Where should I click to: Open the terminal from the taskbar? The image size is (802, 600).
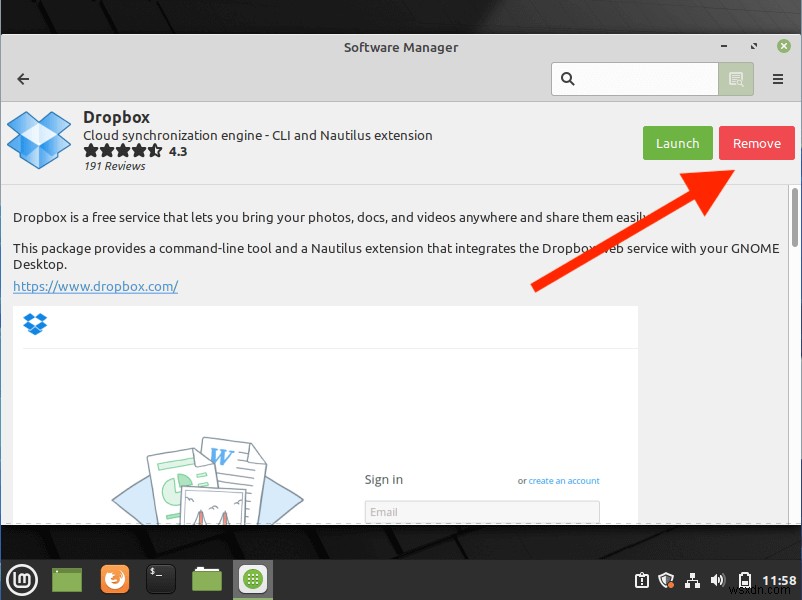coord(160,579)
